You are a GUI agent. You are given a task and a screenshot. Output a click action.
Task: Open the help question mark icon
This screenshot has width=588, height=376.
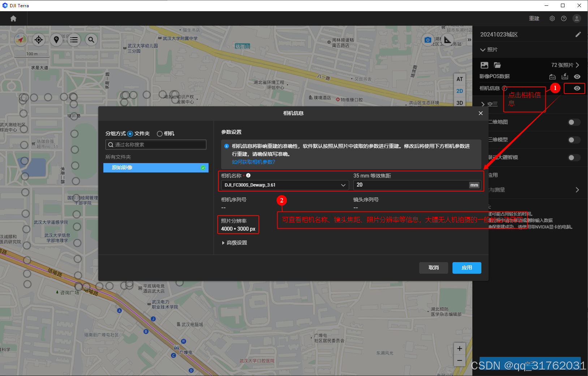(564, 18)
